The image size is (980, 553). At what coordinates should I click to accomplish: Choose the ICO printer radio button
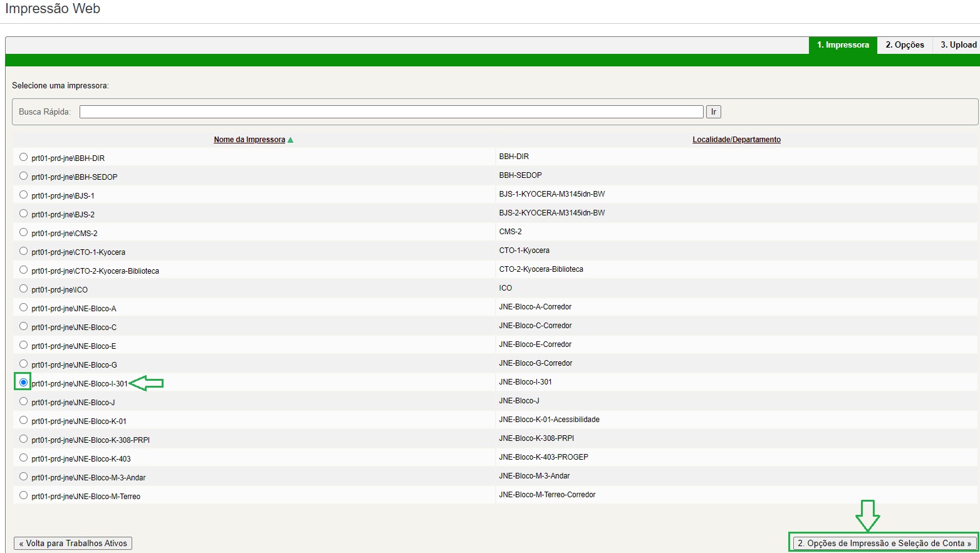tap(23, 289)
